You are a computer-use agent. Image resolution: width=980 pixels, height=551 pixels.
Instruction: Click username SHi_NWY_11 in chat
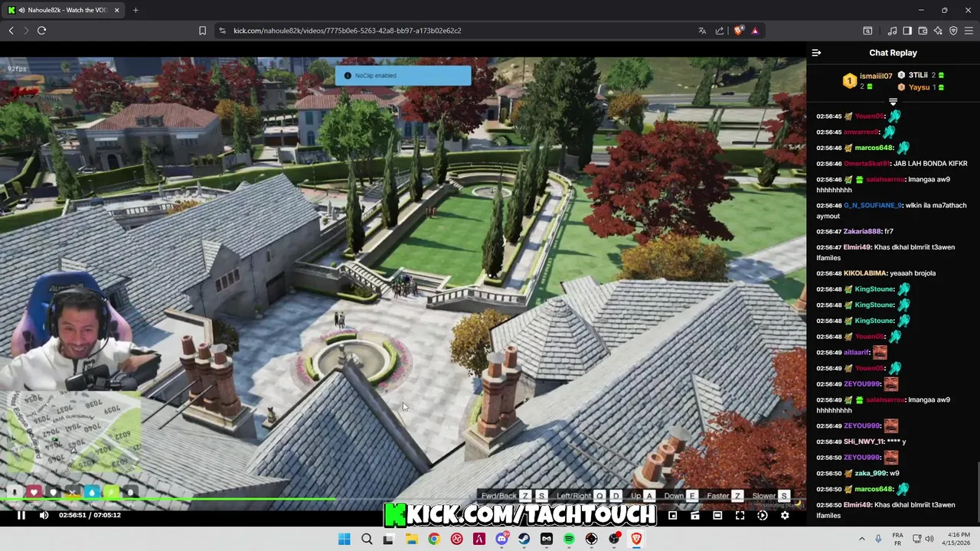tap(864, 442)
